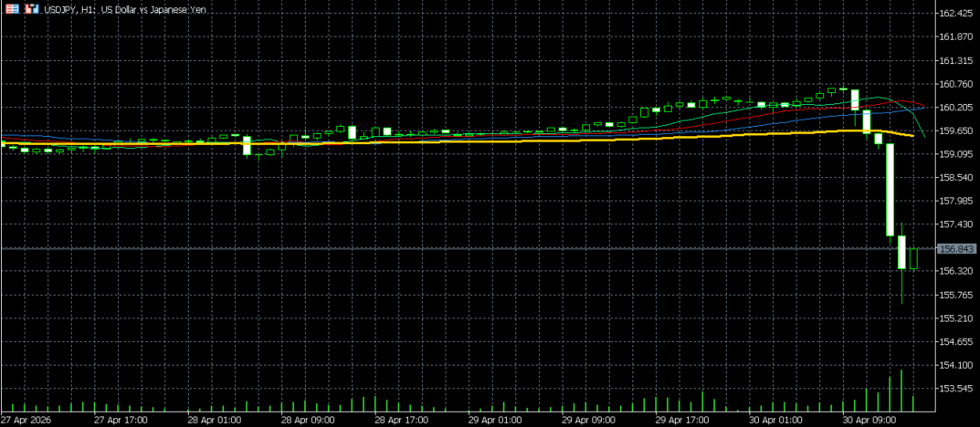This screenshot has height=427, width=980.
Task: Click the 156.320 price scale label
Action: 957,271
